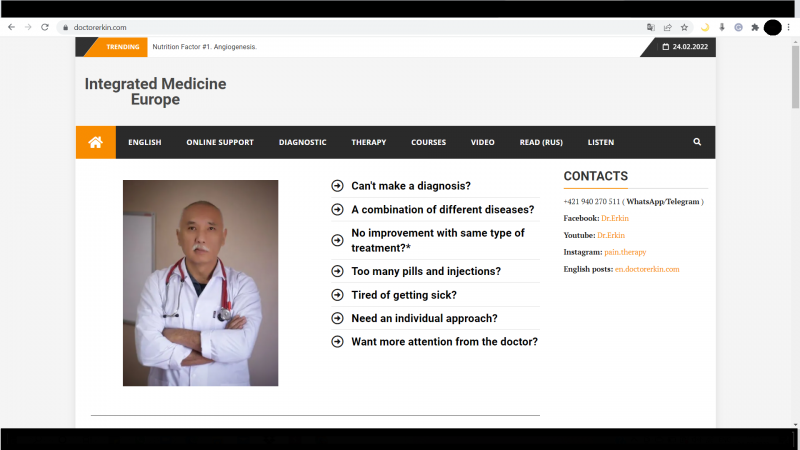Click the yellow moon extension icon
800x450 pixels.
(x=705, y=28)
